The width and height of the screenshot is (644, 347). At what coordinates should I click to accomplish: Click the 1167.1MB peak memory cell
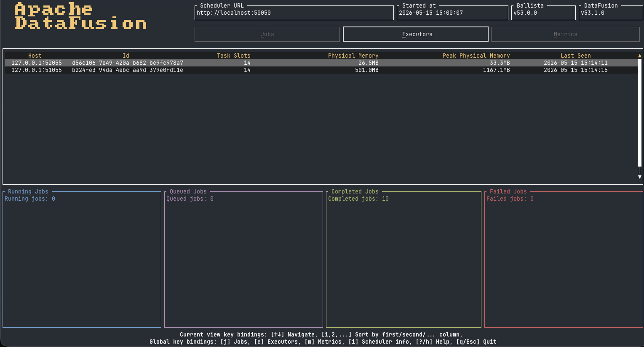tap(497, 70)
